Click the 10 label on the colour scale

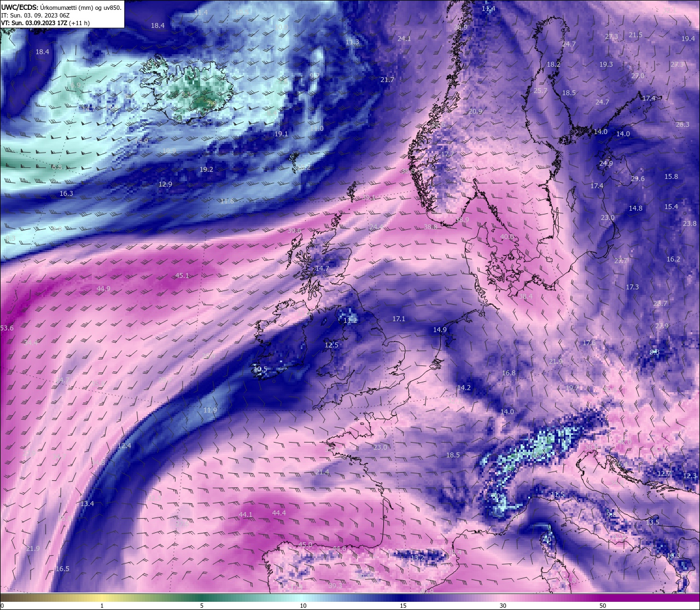[x=303, y=606]
